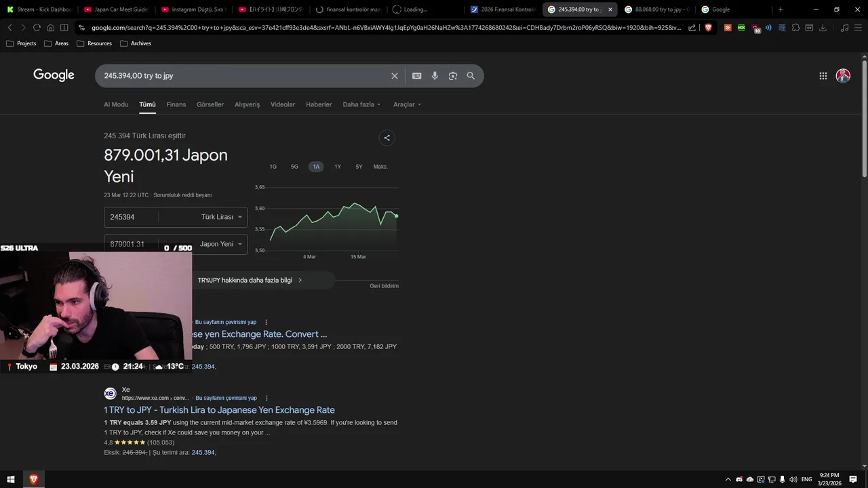Viewport: 868px width, 488px height.
Task: Reload the current page
Action: 37,28
